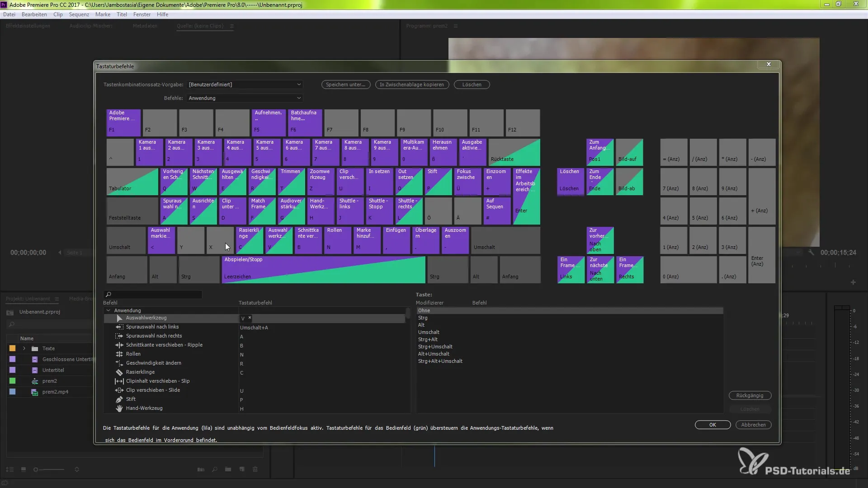Click the Löschen preset button at top
This screenshot has height=488, width=868.
[472, 84]
